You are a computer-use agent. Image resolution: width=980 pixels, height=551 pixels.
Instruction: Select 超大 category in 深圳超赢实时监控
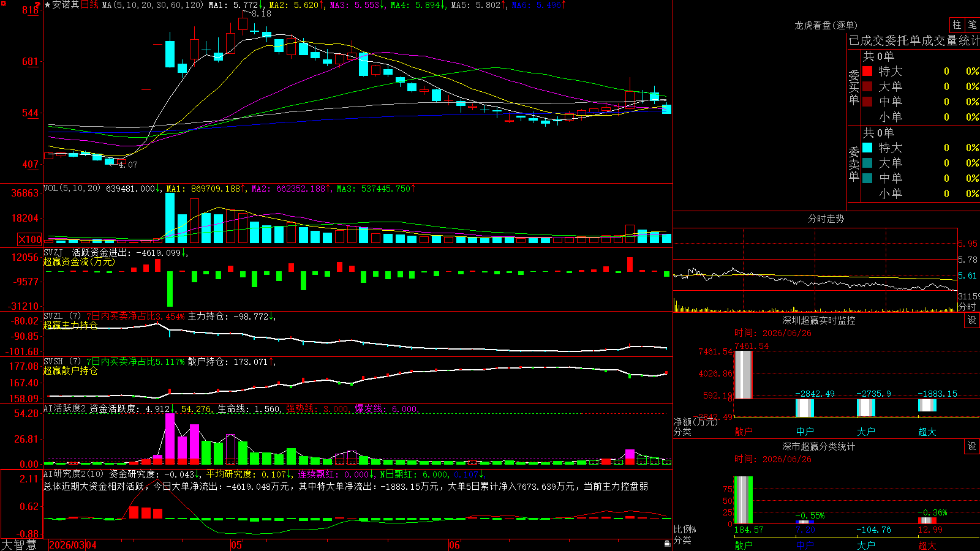coord(927,432)
